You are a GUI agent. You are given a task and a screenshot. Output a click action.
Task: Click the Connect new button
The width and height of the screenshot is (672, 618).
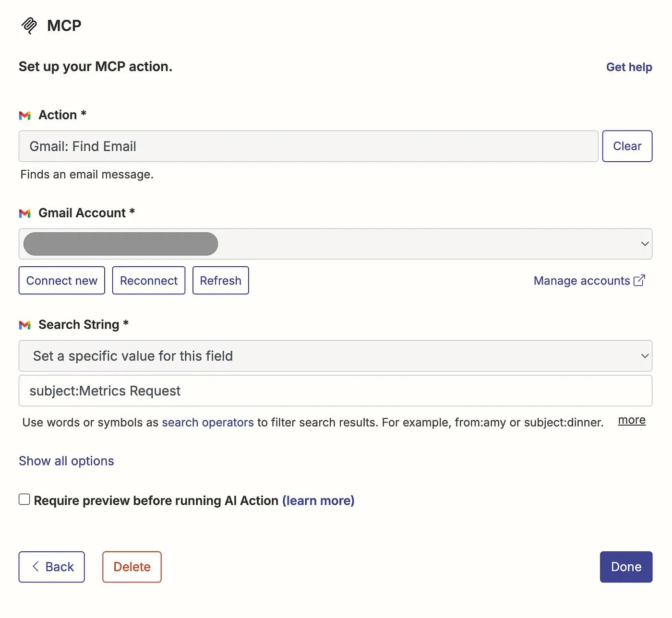pos(62,281)
